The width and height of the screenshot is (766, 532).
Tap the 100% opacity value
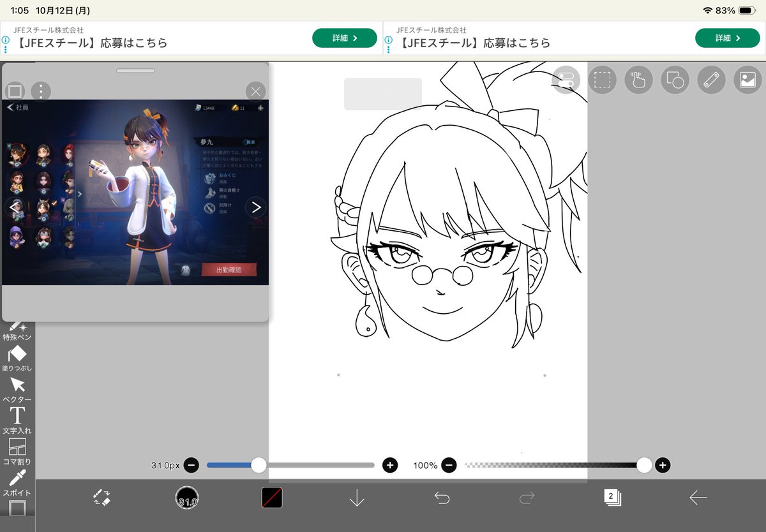[425, 466]
